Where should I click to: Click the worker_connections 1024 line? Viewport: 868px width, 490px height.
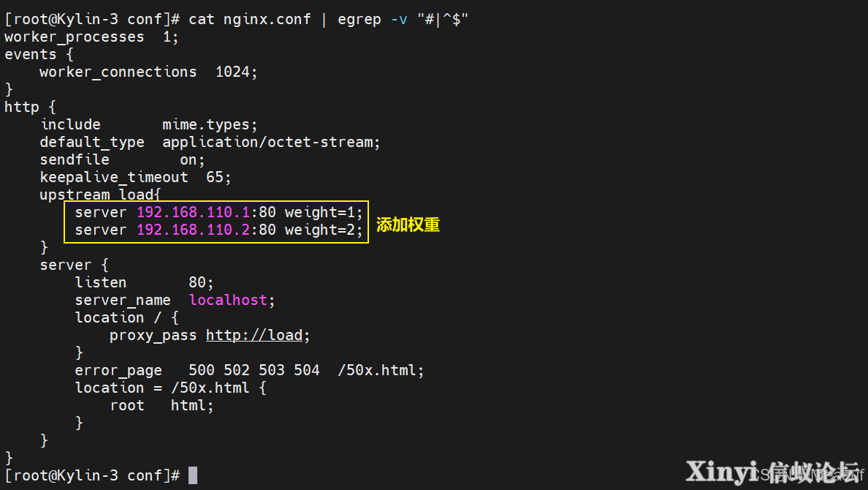click(x=148, y=72)
